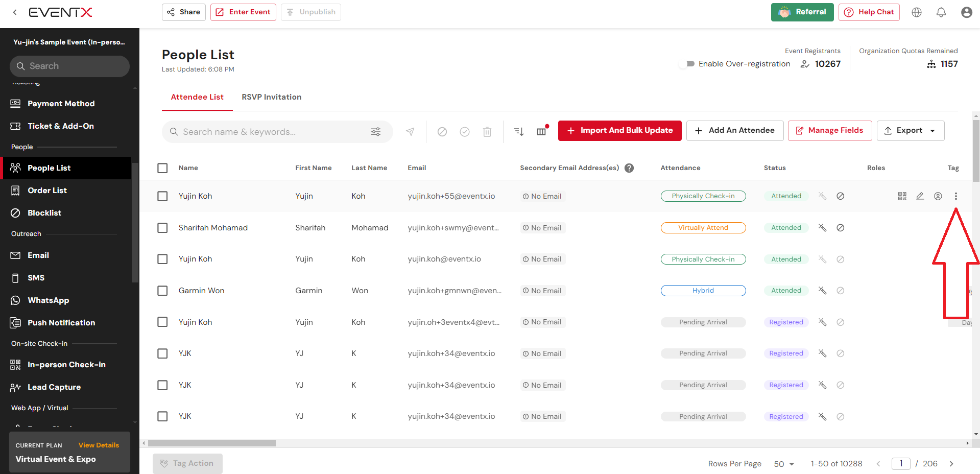Click the vertical page scrollbar
This screenshot has height=474, width=980.
tap(976, 151)
